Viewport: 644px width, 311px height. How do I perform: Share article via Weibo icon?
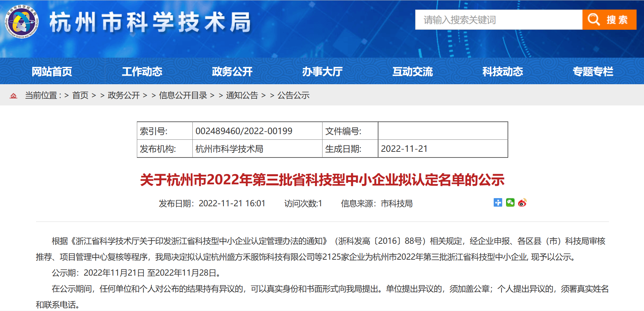point(522,202)
